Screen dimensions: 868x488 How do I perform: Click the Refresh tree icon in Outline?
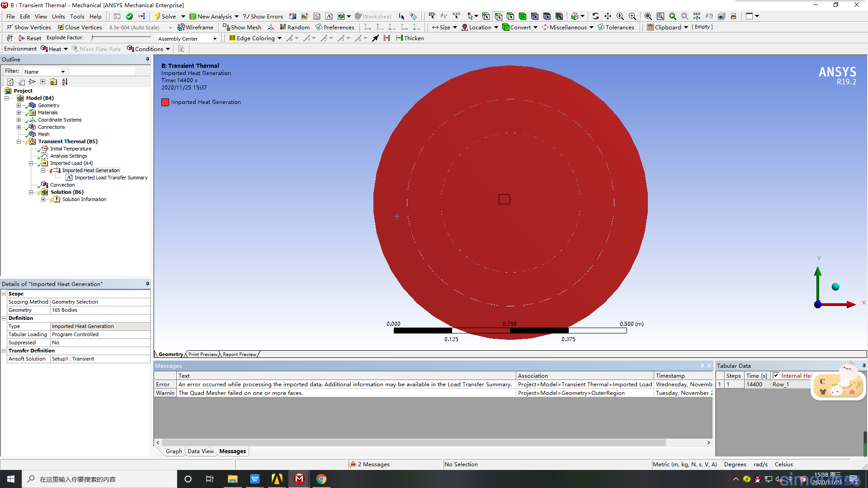tap(10, 82)
